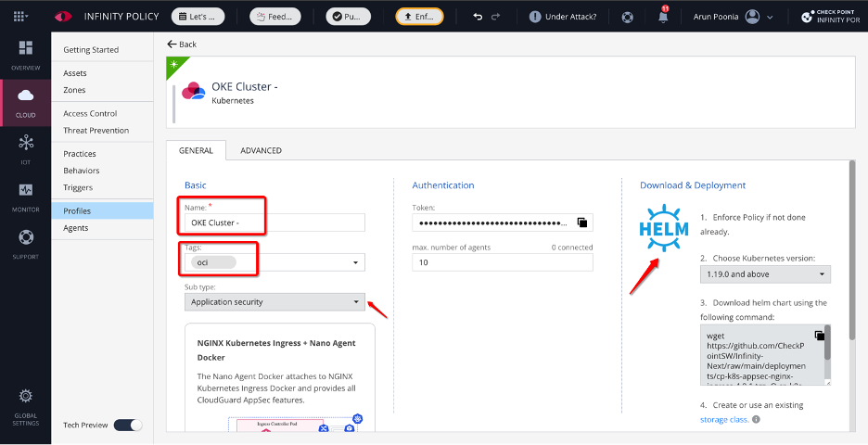868x445 pixels.
Task: Expand the Tags dropdown
Action: coord(355,262)
